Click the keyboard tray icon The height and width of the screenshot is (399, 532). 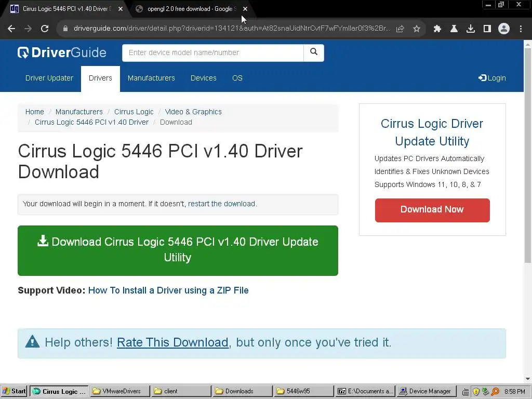pos(466,392)
